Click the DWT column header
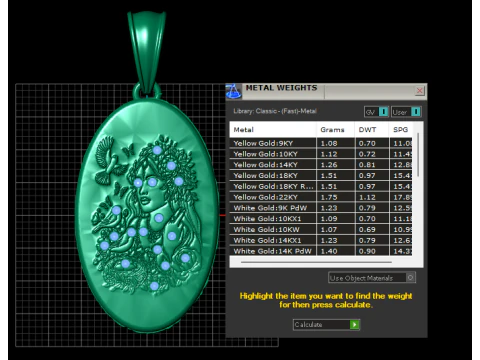The image size is (480, 360). [x=372, y=130]
